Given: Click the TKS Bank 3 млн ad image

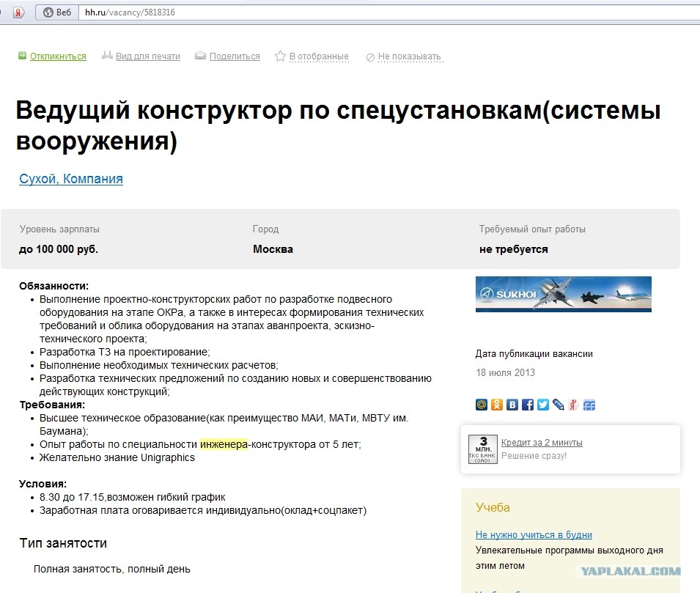Looking at the screenshot, I should click(482, 449).
